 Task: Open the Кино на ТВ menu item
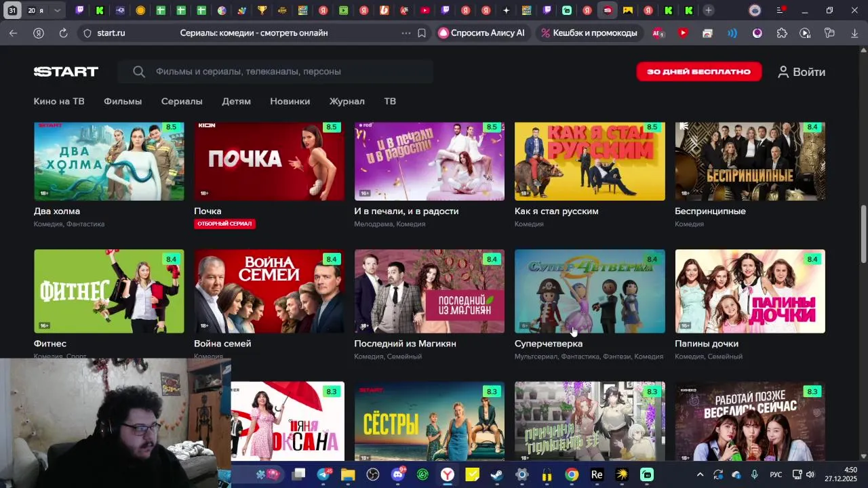point(59,101)
